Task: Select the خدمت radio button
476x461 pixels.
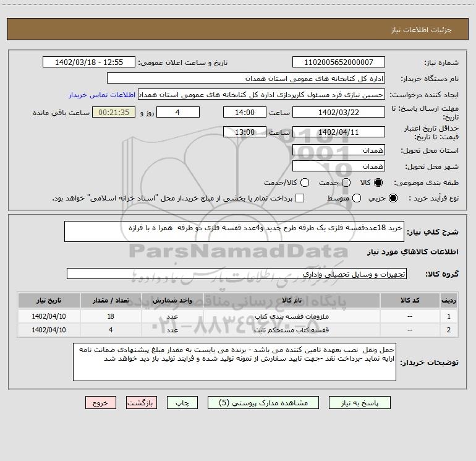Action: [346, 183]
